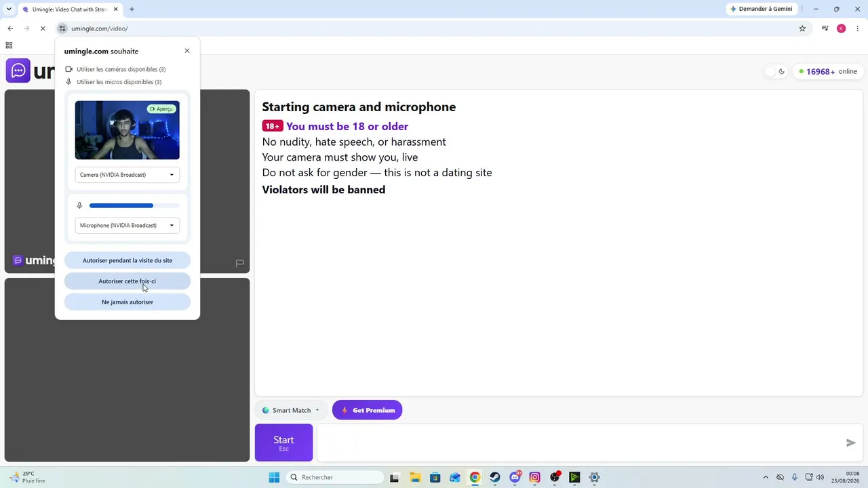Open File Explorer from the taskbar
This screenshot has width=868, height=488.
point(415,477)
